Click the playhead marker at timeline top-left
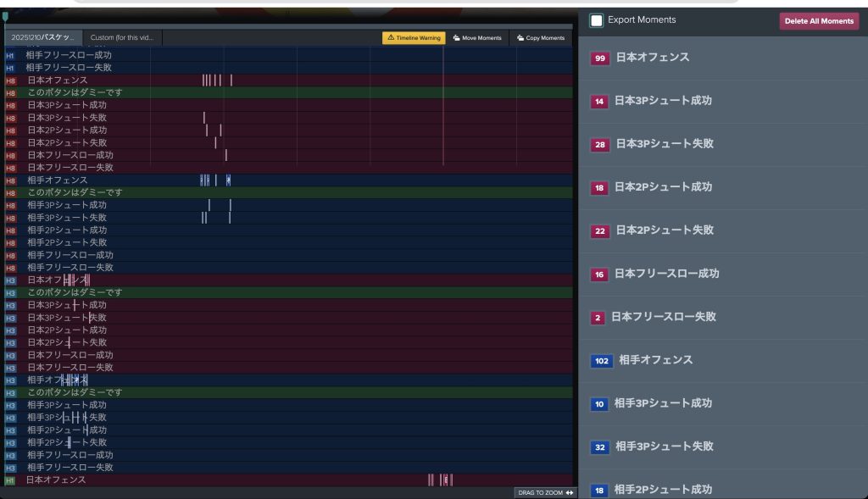The image size is (868, 499). [5, 16]
